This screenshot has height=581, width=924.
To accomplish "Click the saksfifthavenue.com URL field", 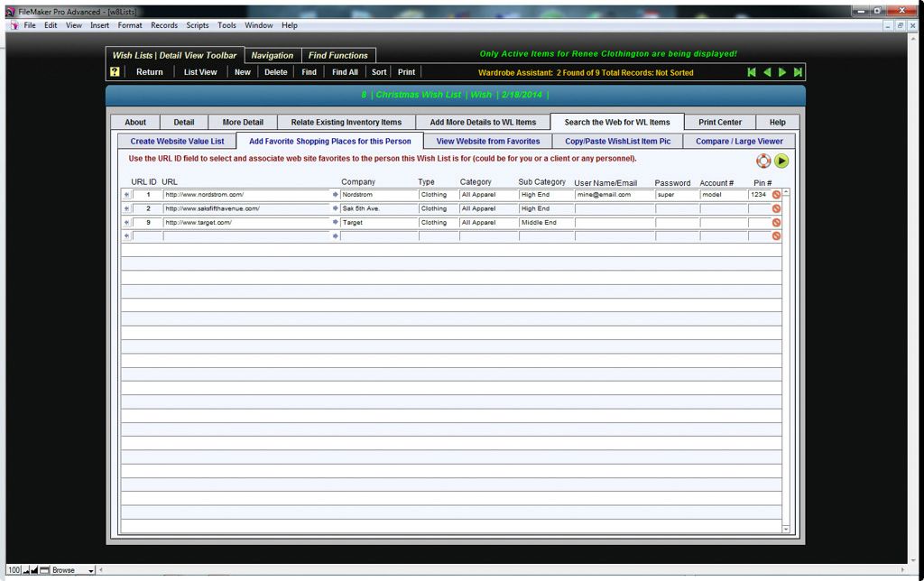I will 246,208.
